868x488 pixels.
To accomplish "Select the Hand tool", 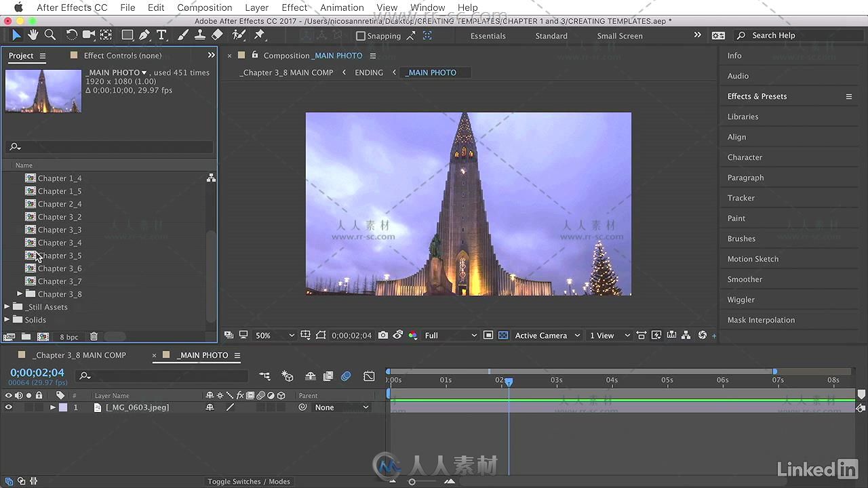I will (33, 35).
